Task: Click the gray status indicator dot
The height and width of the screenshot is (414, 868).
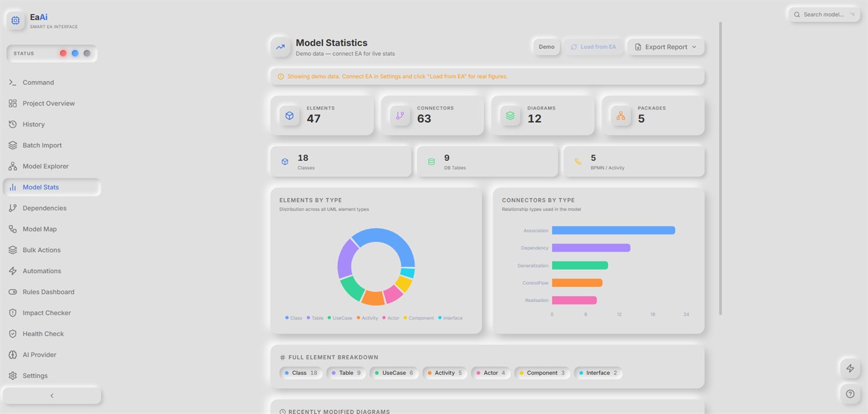Action: (x=87, y=53)
